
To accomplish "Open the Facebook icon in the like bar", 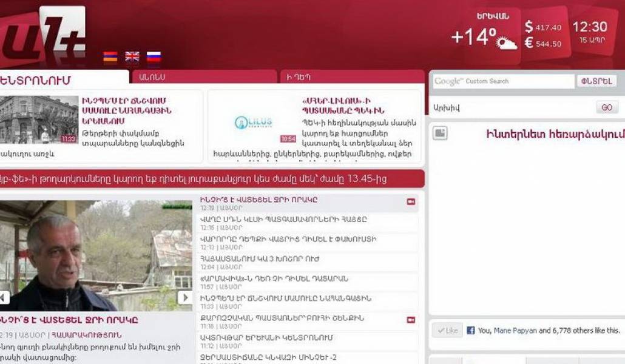I will (470, 331).
